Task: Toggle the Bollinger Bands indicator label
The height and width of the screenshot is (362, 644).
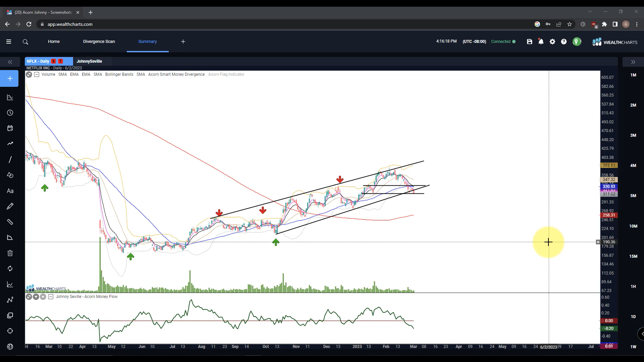Action: [x=119, y=74]
